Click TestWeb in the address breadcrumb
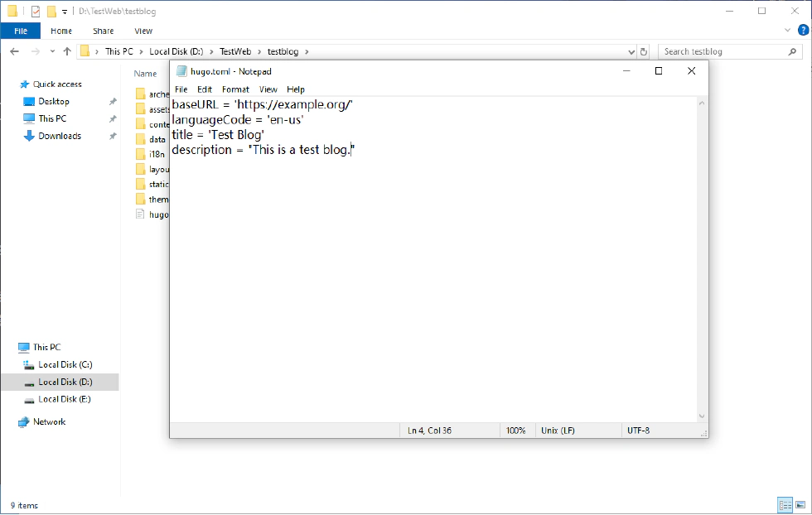812x515 pixels. 235,51
